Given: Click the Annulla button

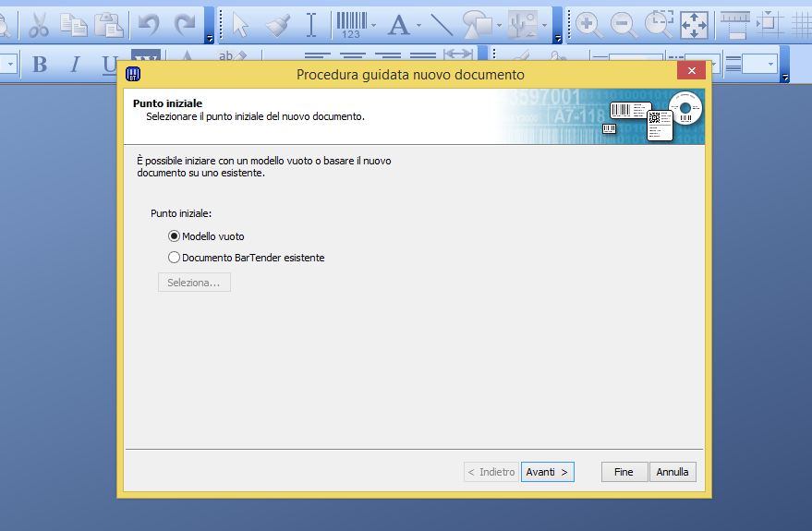Looking at the screenshot, I should [673, 472].
